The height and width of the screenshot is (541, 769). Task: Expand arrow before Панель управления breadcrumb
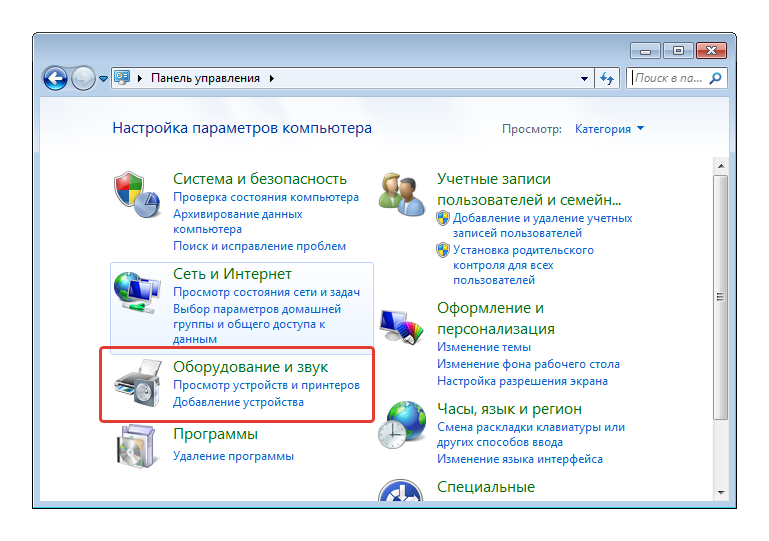[x=140, y=78]
